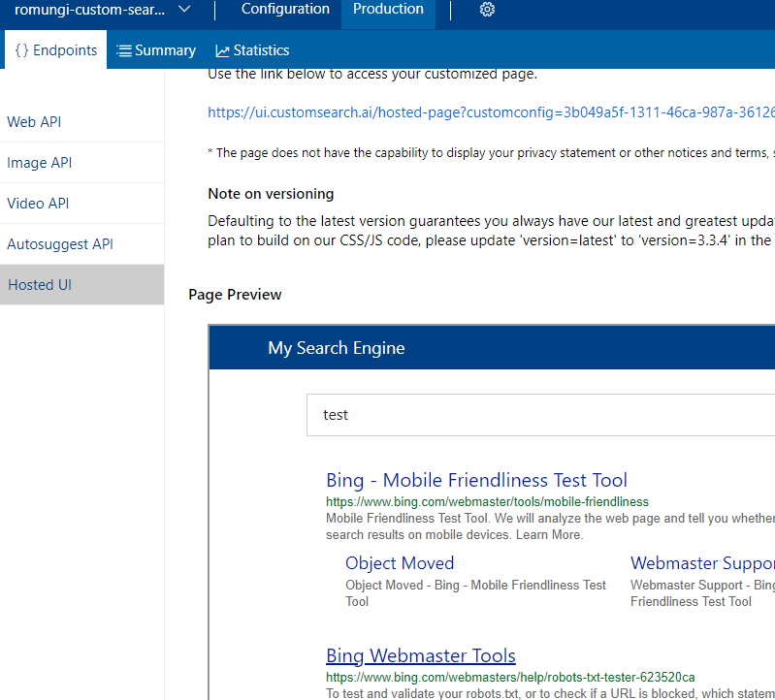Click the robots-txt-tester green URL text

pyautogui.click(x=510, y=677)
